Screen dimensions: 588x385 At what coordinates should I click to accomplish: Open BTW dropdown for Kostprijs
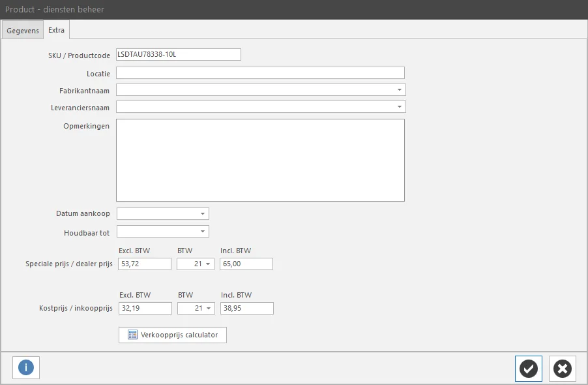tap(209, 308)
